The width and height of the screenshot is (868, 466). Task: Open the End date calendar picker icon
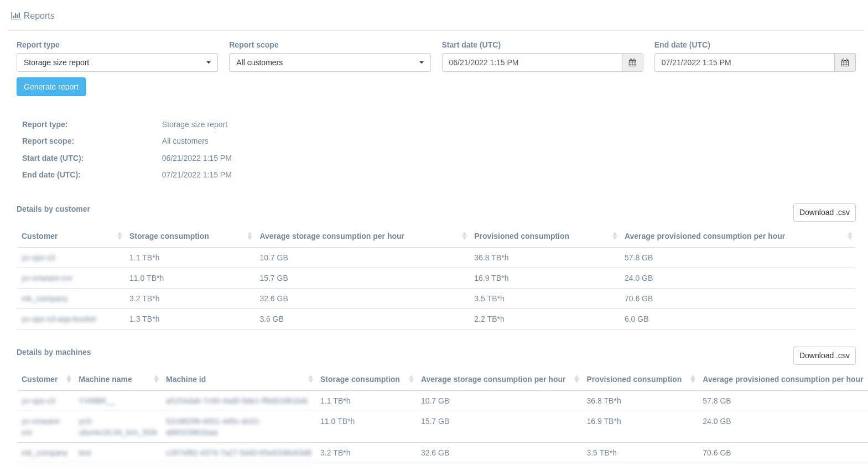(x=845, y=62)
